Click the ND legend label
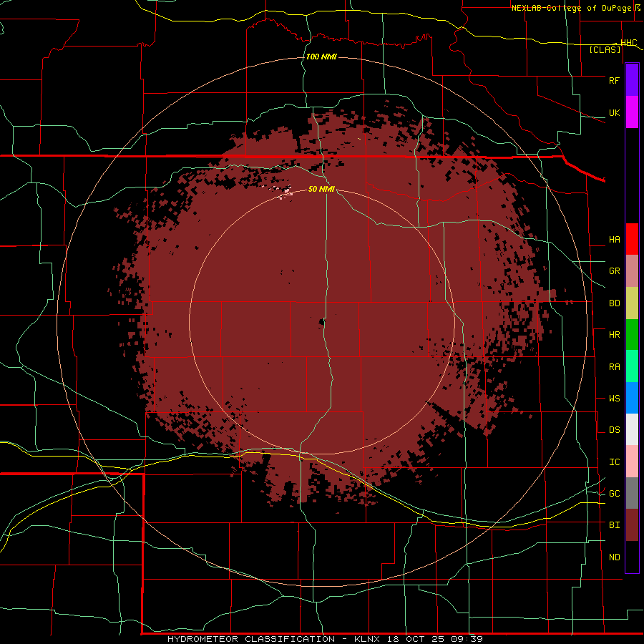This screenshot has width=644, height=644. click(x=614, y=557)
